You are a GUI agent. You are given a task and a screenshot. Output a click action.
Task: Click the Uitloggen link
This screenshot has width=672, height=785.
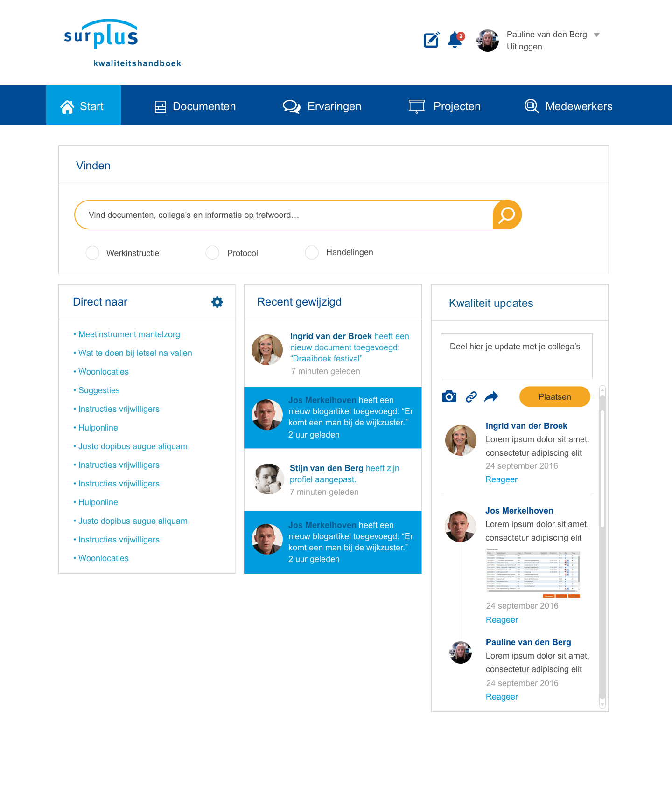[525, 47]
